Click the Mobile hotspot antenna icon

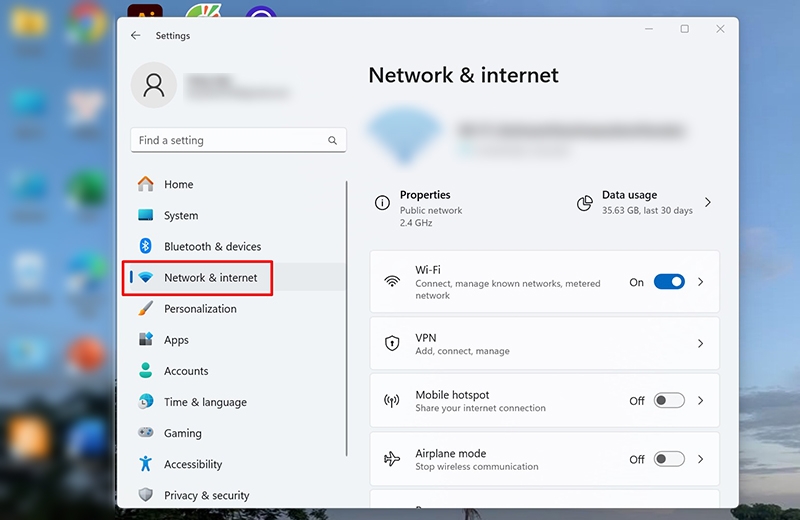click(392, 401)
